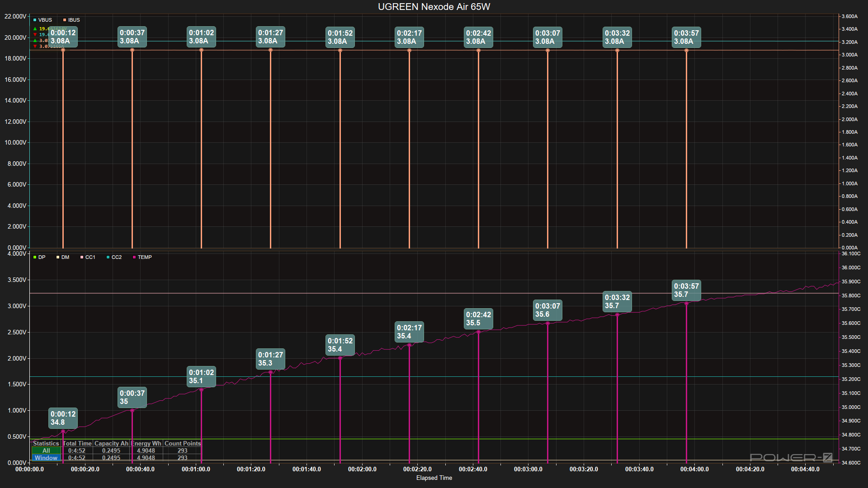Click the Count Points column header

[x=182, y=443]
